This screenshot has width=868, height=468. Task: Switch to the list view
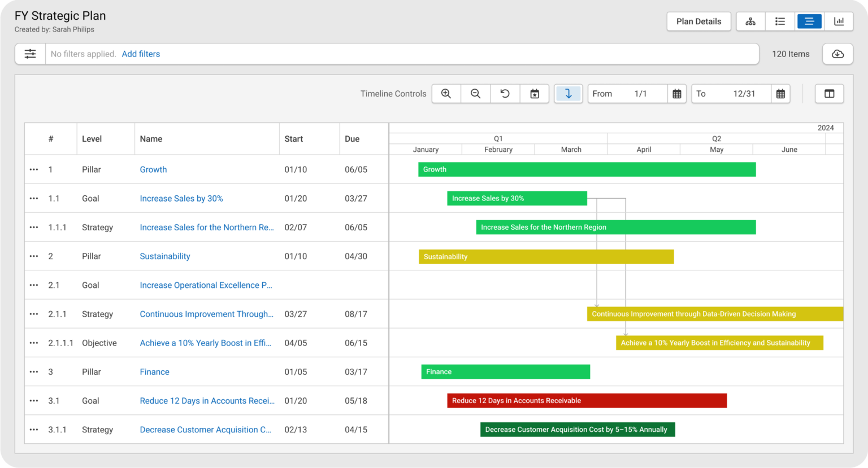pyautogui.click(x=780, y=21)
